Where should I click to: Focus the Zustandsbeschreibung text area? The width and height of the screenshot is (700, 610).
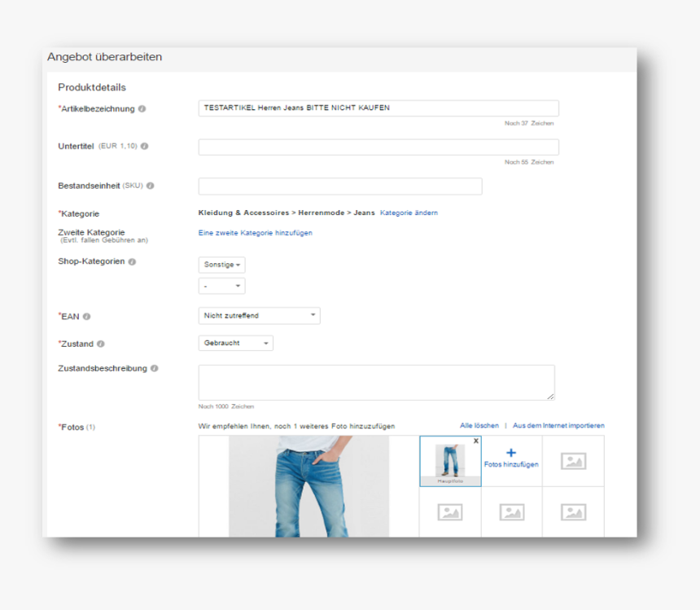(376, 382)
